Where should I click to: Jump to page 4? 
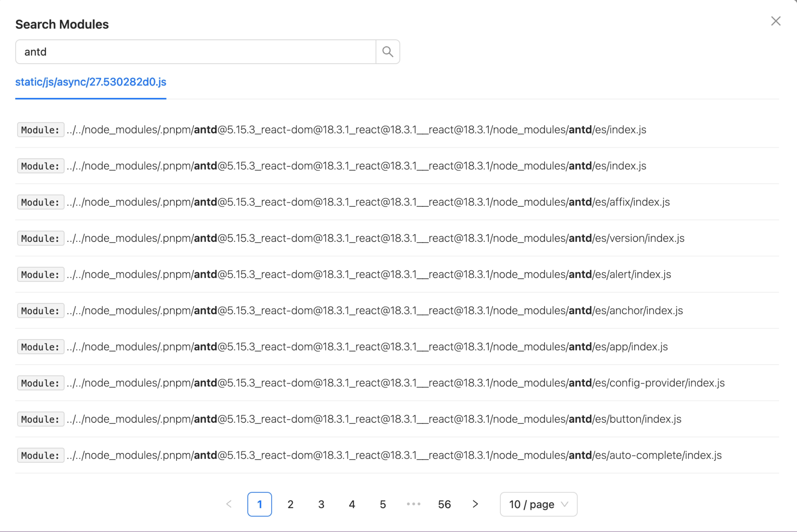tap(352, 504)
